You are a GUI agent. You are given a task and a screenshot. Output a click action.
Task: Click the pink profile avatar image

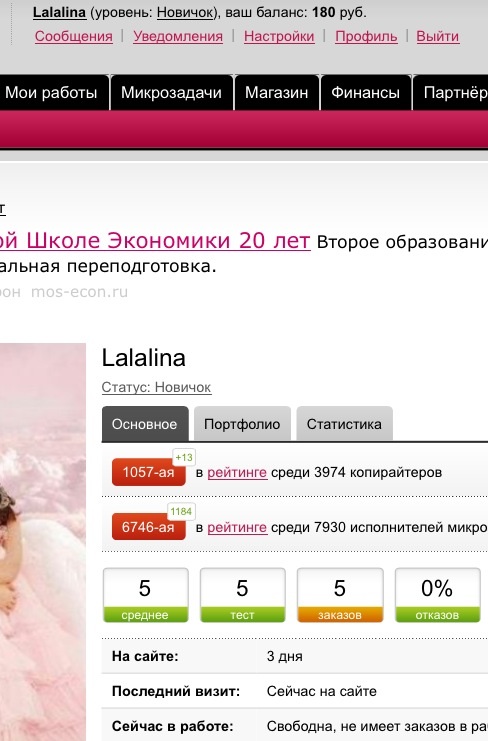43,542
